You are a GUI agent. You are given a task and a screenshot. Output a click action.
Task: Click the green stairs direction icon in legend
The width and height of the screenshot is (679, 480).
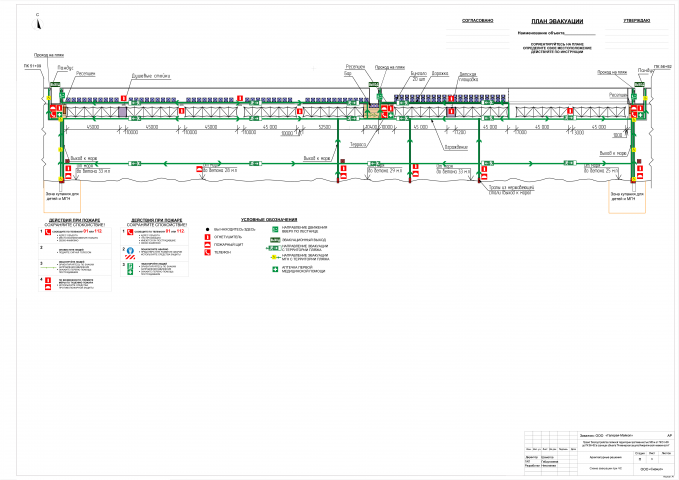pos(275,229)
